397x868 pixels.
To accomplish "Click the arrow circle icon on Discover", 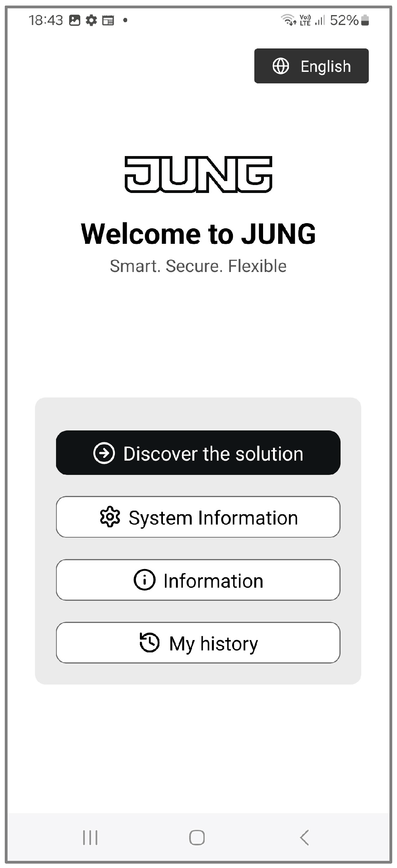I will click(x=104, y=453).
